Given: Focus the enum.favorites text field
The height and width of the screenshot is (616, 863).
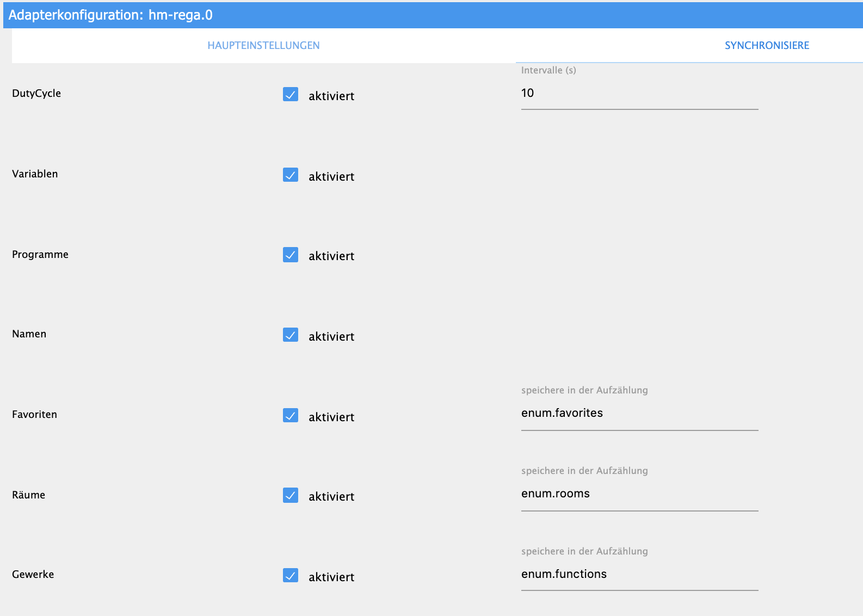Looking at the screenshot, I should click(639, 414).
